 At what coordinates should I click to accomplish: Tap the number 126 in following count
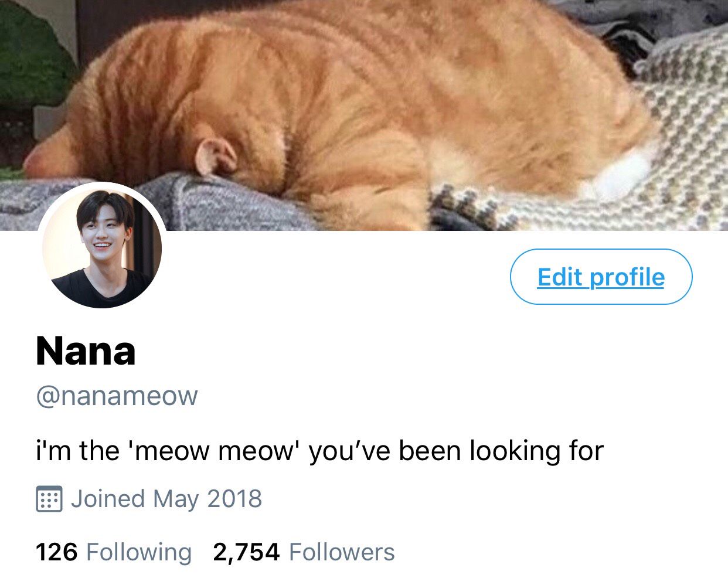pos(56,552)
